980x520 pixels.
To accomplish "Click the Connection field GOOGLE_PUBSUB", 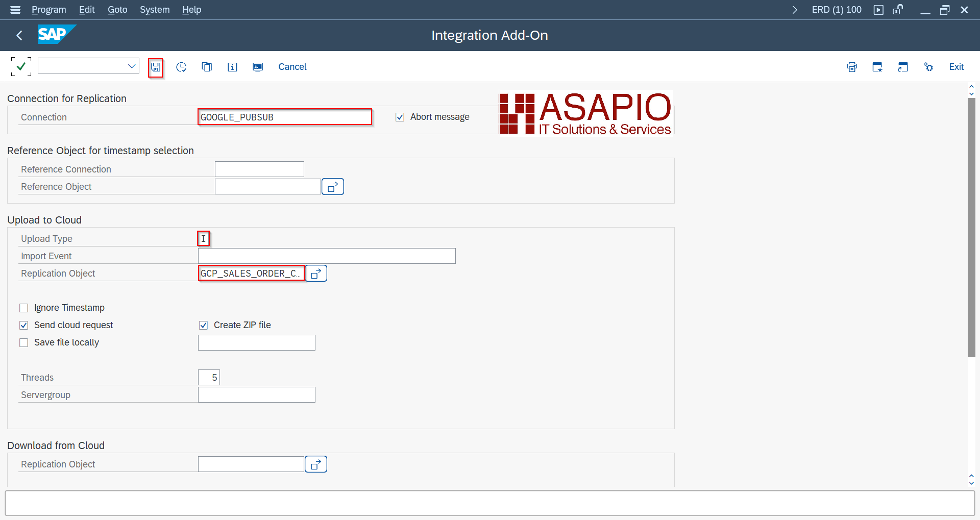I will tap(285, 117).
